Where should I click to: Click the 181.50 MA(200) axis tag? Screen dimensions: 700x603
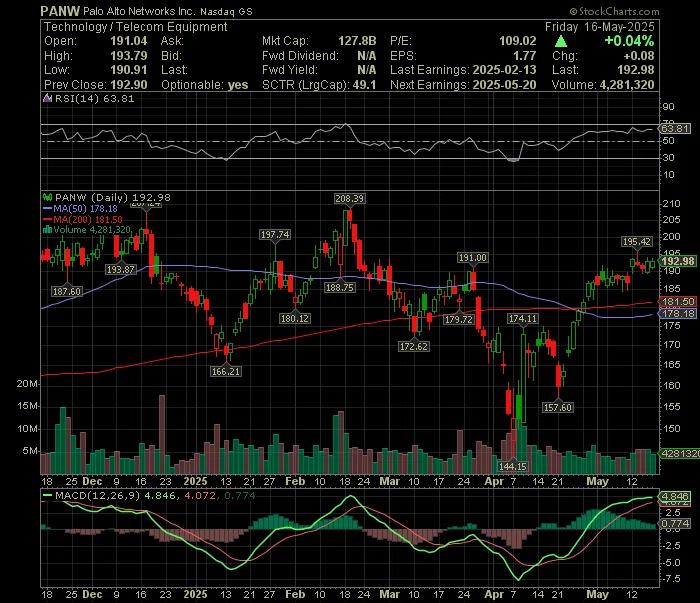[x=678, y=302]
